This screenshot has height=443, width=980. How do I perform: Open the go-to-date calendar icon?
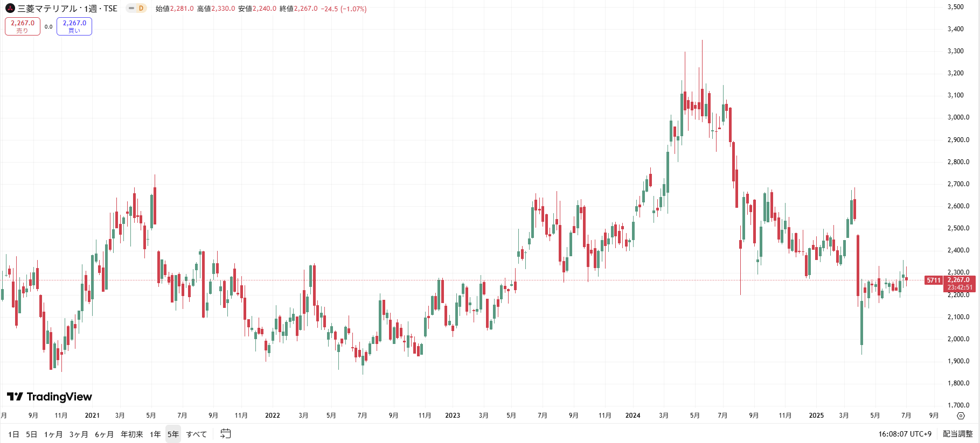226,434
